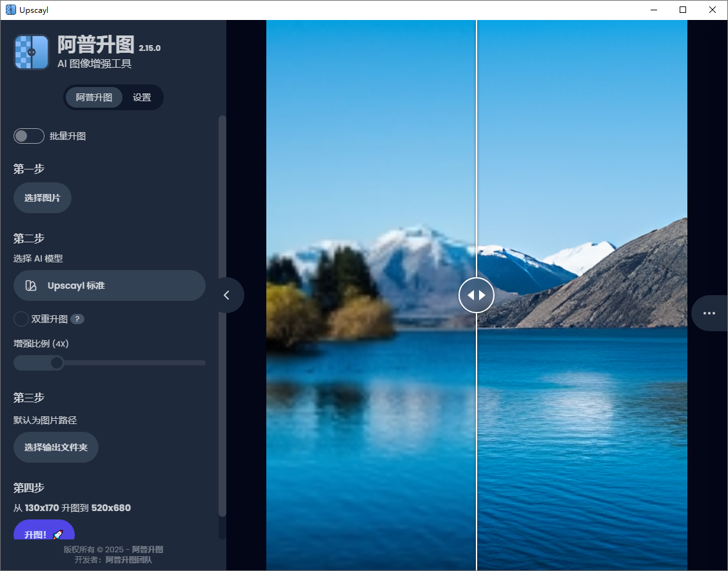Click the 2.15.0 version number text
This screenshot has width=728, height=571.
pyautogui.click(x=150, y=48)
